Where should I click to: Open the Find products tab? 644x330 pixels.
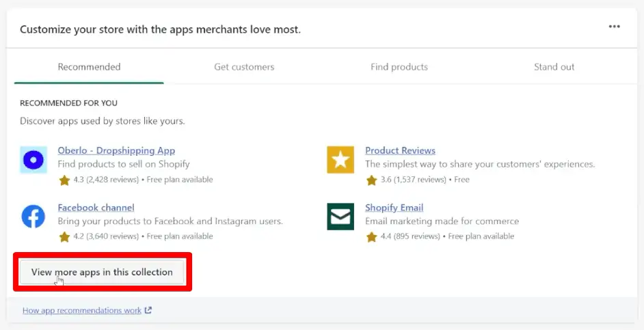pos(399,67)
